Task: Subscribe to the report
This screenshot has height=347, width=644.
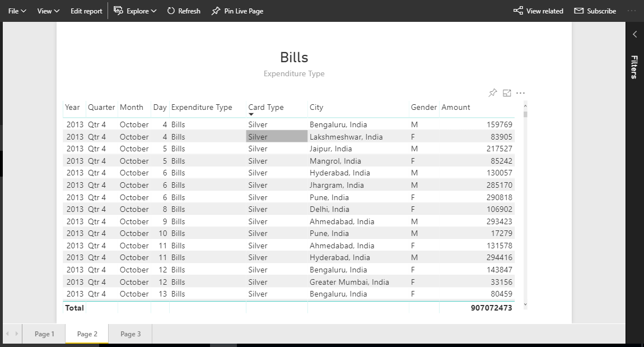Action: [595, 11]
